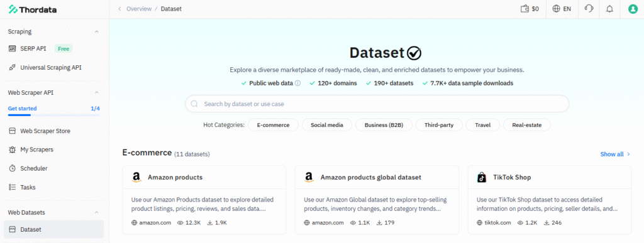Click Amazon logo on global dataset card

[x=309, y=178]
